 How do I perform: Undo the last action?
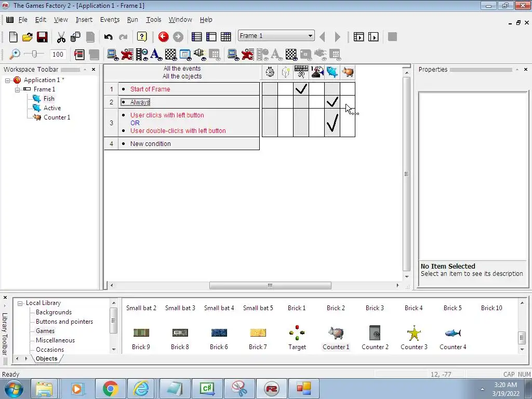109,37
